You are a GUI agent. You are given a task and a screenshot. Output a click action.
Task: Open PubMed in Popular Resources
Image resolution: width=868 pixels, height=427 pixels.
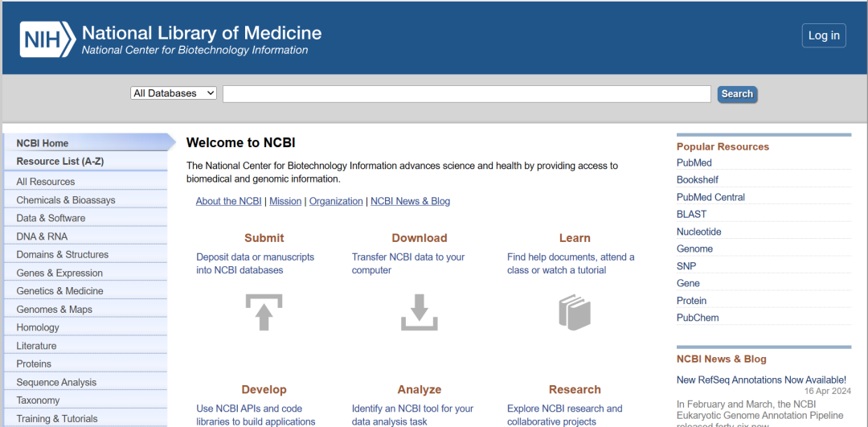694,162
